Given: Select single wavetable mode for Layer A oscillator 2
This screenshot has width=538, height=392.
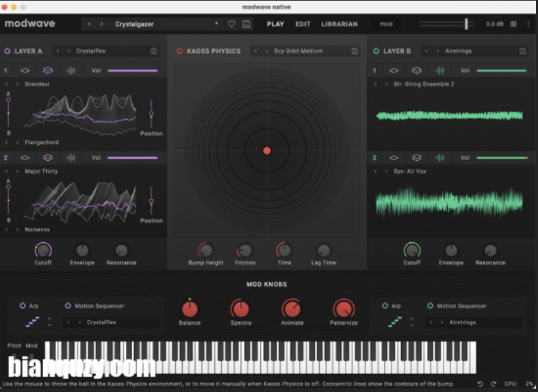Looking at the screenshot, I should point(25,158).
